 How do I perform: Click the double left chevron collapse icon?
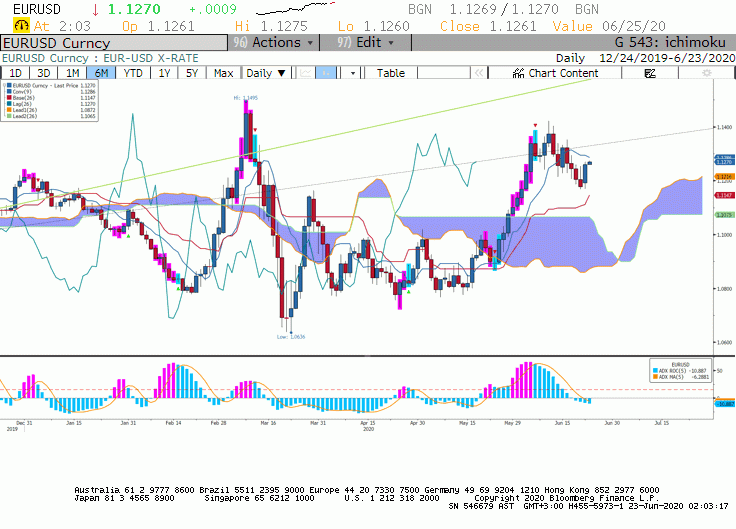coord(479,73)
